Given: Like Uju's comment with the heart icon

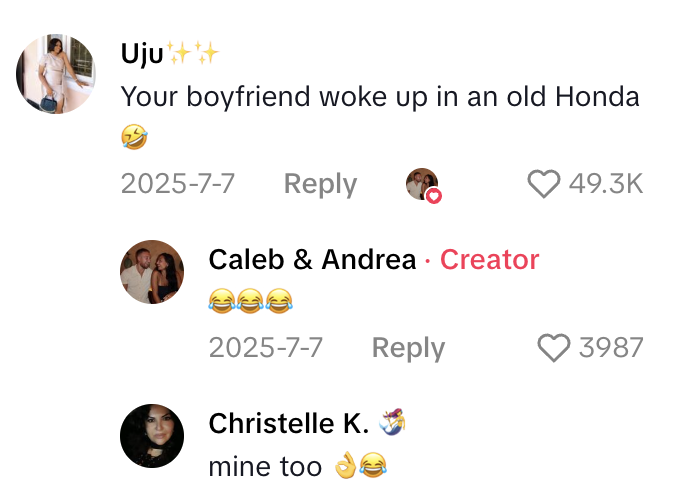Looking at the screenshot, I should pyautogui.click(x=543, y=184).
